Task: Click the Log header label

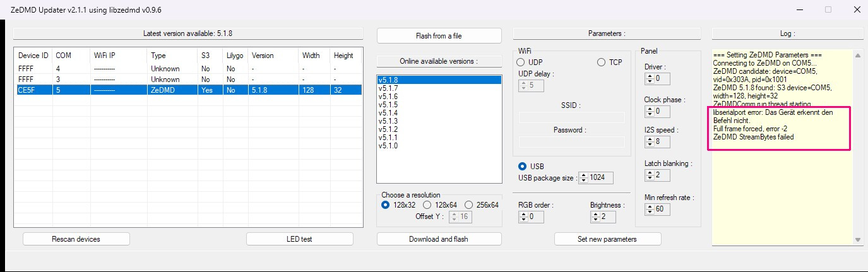Action: (787, 33)
